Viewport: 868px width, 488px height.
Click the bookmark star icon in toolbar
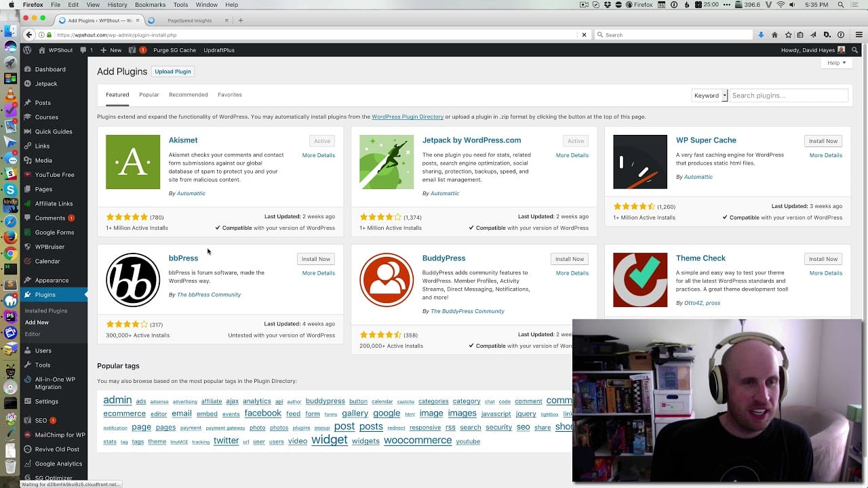788,35
